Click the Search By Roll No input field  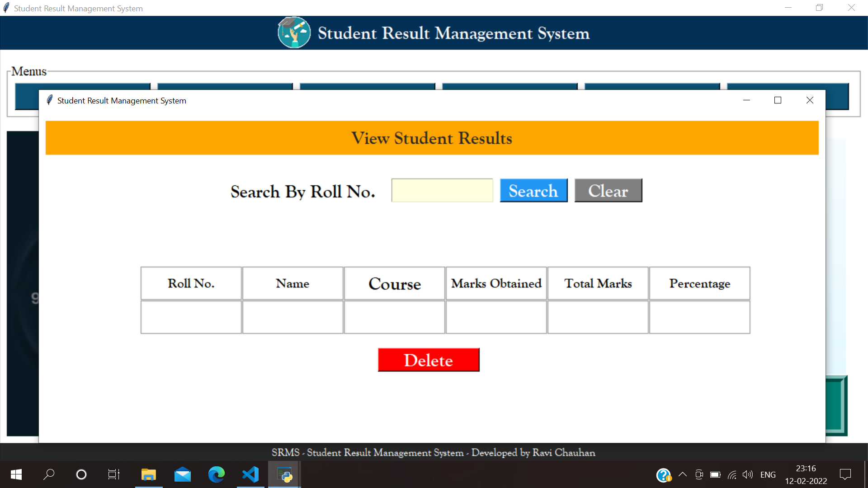point(442,190)
